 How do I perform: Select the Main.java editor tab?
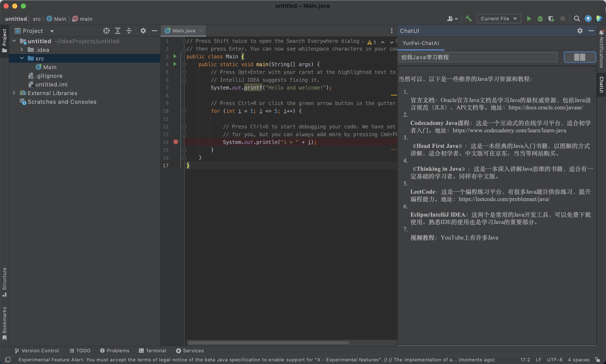[x=183, y=31]
